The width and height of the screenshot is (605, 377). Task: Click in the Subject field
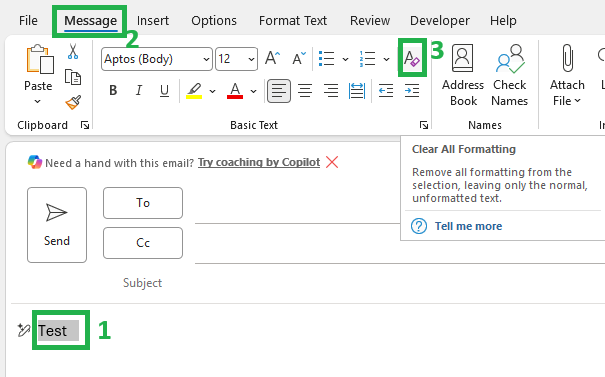coord(400,283)
